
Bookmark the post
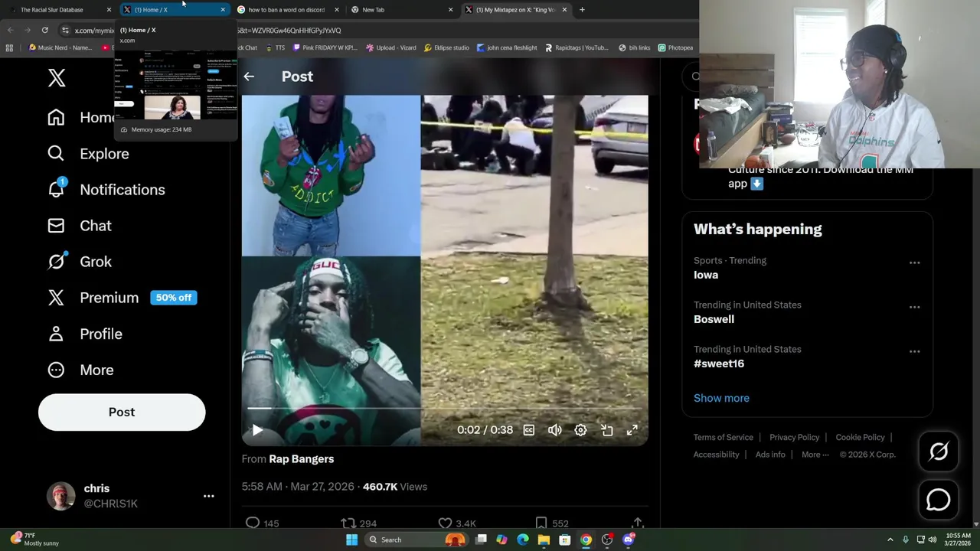(541, 523)
